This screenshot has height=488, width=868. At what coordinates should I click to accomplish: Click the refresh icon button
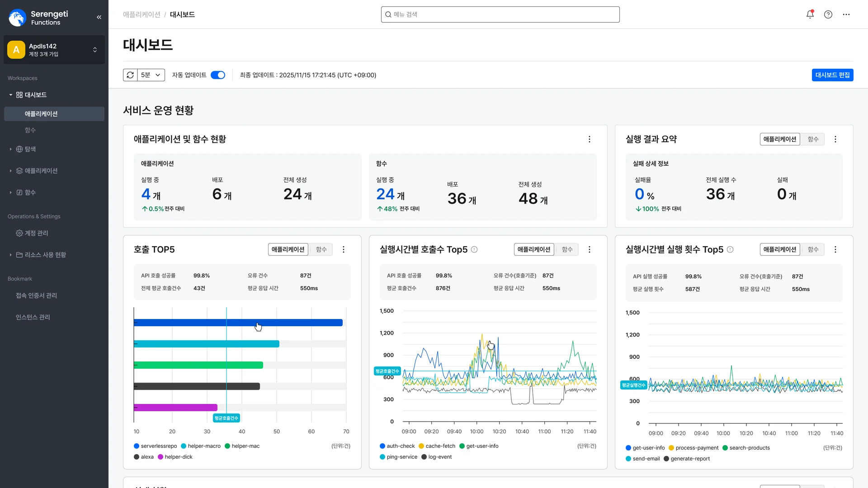[x=130, y=75]
